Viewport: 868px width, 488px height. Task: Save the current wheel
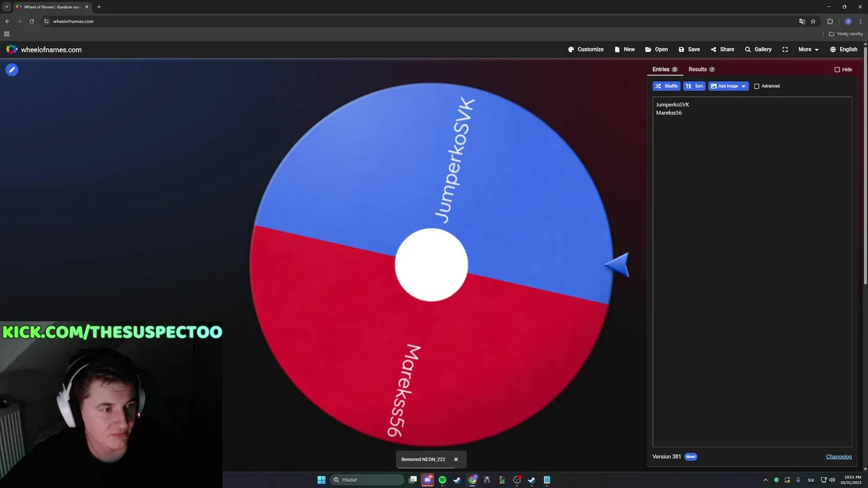(x=689, y=49)
